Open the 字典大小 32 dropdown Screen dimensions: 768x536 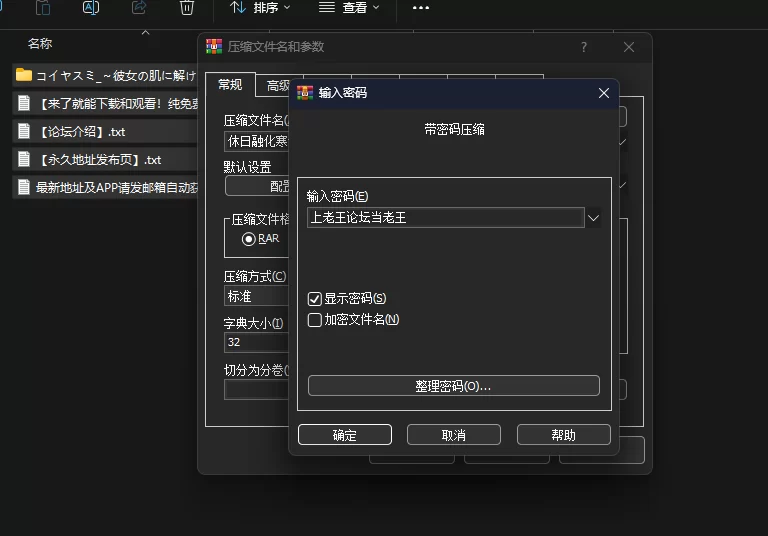click(x=256, y=342)
